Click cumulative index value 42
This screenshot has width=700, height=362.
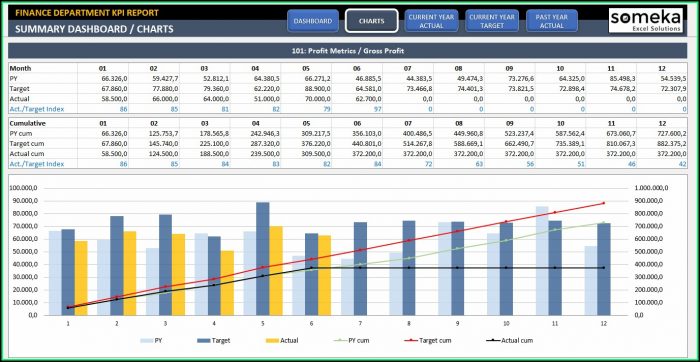(683, 164)
